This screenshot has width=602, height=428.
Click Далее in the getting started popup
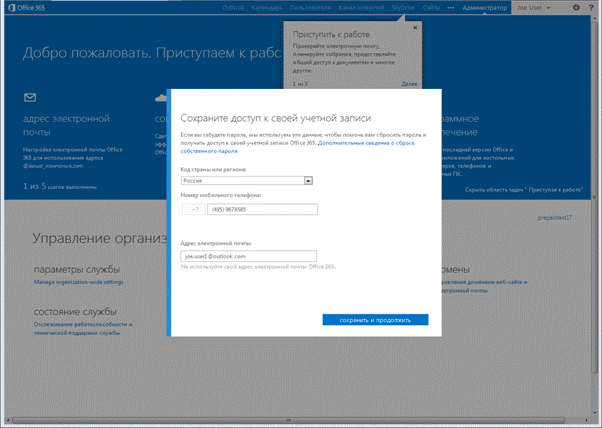tap(409, 84)
